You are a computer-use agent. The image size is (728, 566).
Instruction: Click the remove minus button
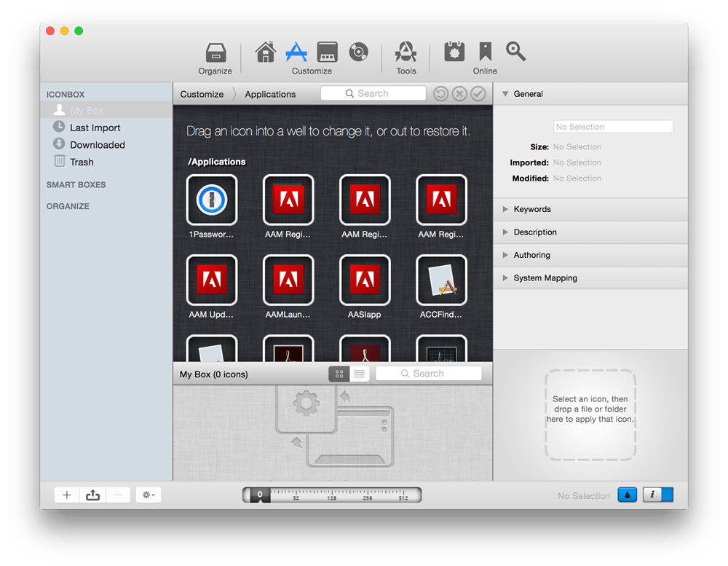tap(118, 495)
